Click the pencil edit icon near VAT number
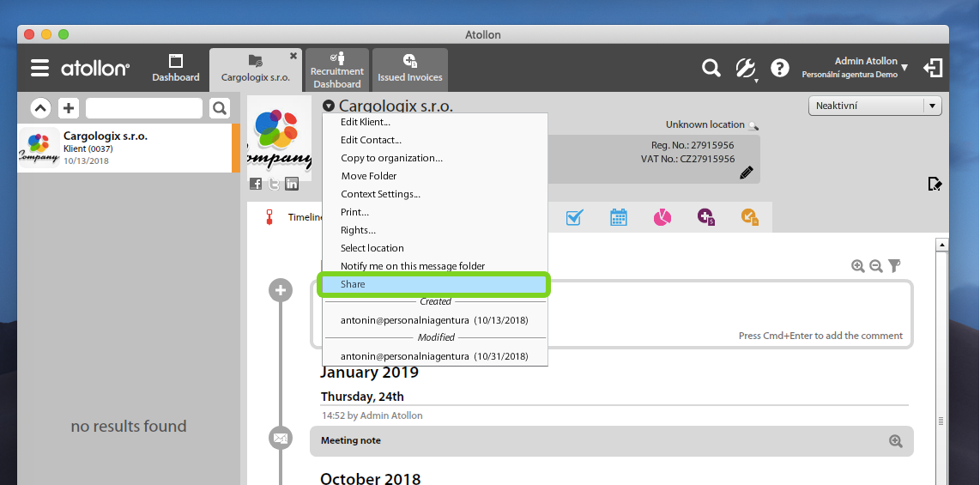 tap(747, 173)
